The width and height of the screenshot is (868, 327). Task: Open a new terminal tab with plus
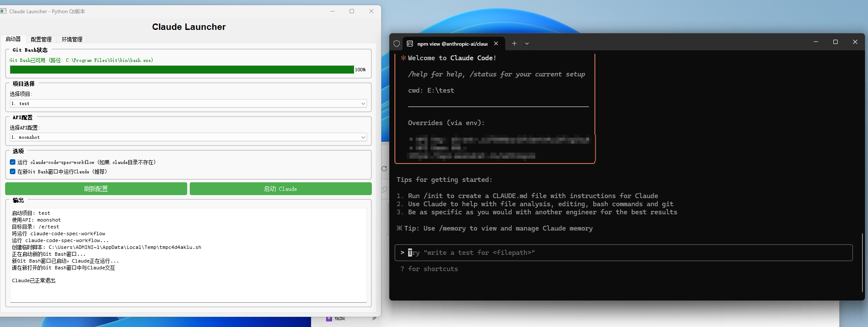click(514, 44)
